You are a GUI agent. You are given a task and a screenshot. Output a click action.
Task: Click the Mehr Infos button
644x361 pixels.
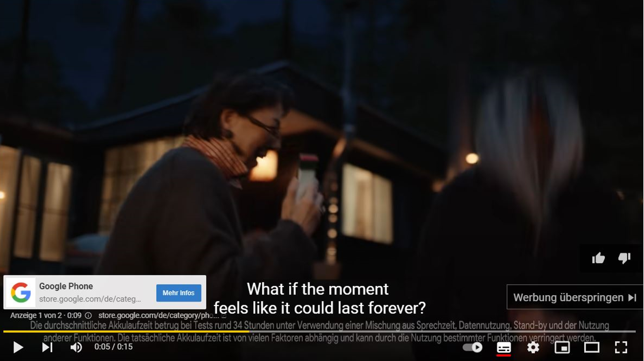click(179, 293)
